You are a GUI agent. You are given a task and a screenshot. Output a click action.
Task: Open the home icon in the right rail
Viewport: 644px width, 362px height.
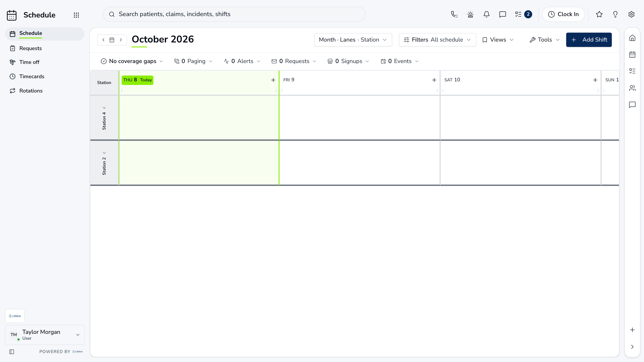coord(632,38)
